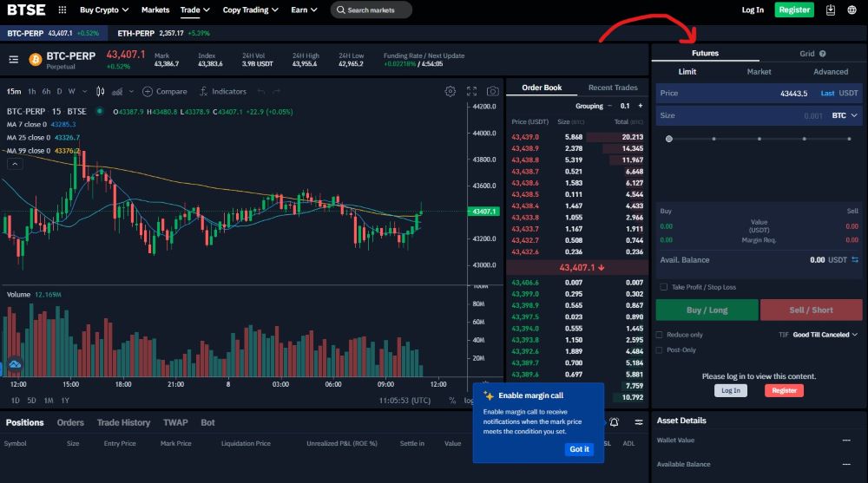Check the Post-Only option

tap(660, 350)
